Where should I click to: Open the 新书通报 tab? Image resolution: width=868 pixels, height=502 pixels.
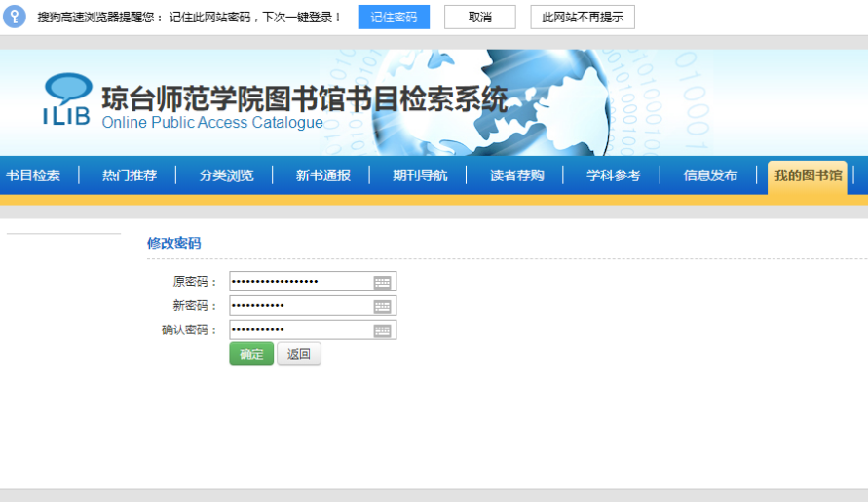(x=323, y=175)
